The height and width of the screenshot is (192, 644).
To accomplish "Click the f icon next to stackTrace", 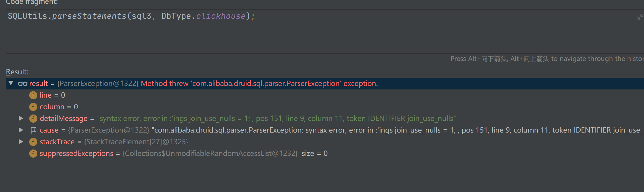I will [x=33, y=142].
